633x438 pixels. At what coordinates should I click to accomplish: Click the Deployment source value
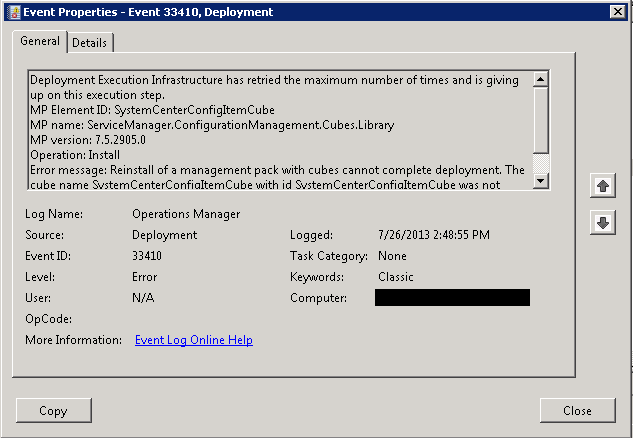[165, 235]
